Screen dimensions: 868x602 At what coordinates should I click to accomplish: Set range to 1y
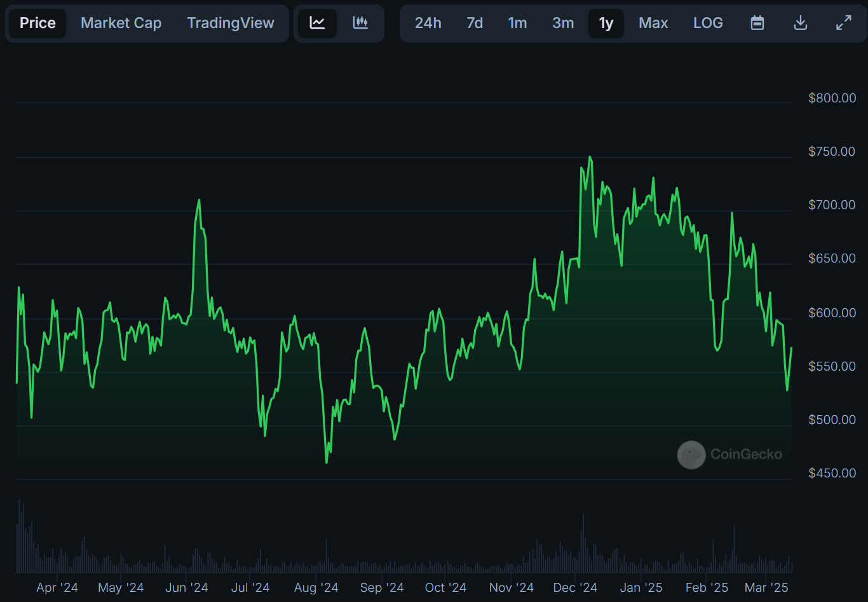606,23
